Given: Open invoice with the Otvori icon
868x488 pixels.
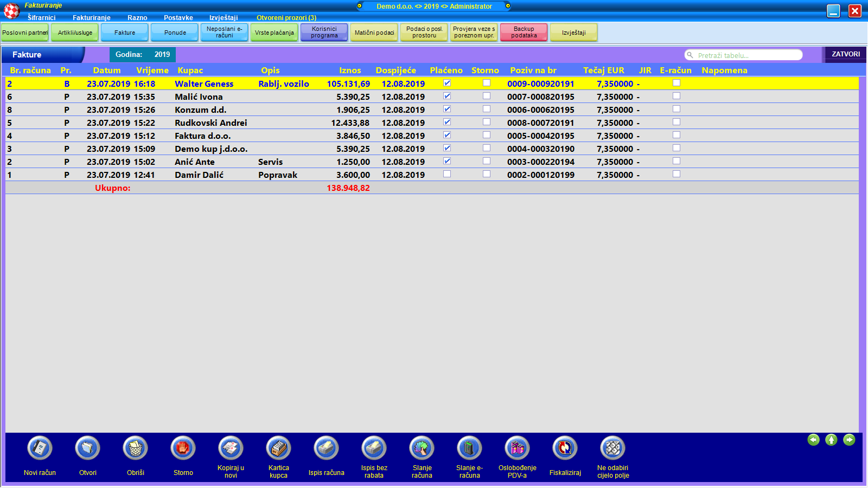Looking at the screenshot, I should point(87,448).
